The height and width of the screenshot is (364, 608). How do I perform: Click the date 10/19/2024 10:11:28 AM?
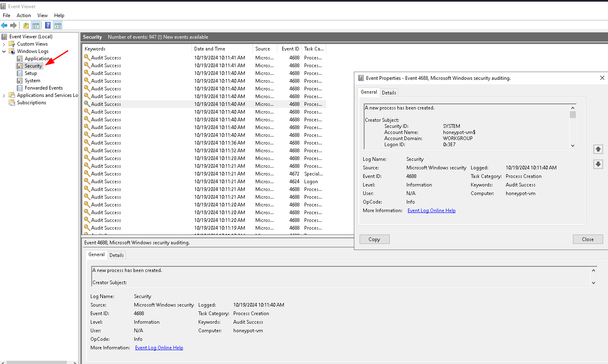point(219,158)
